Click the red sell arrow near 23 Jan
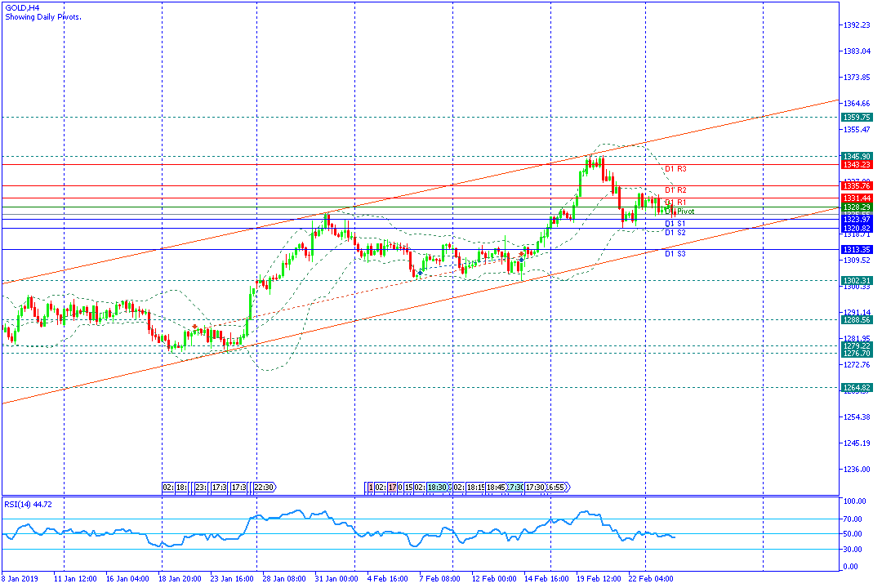882x588 pixels. click(194, 327)
